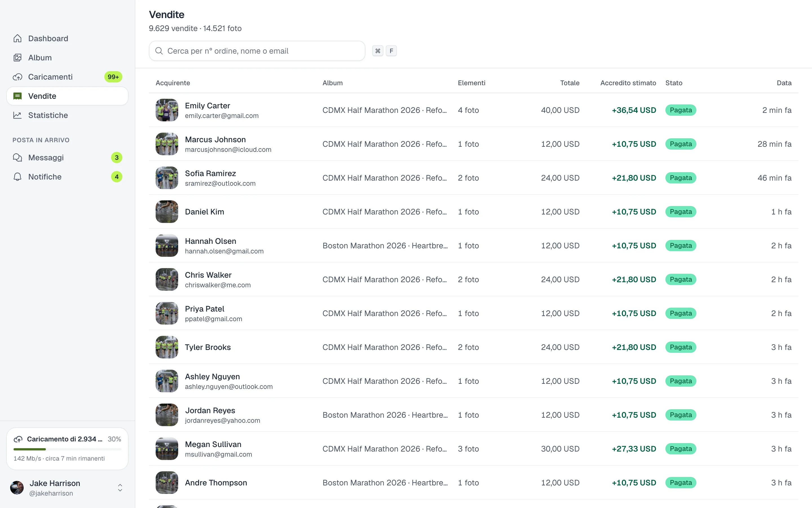Image resolution: width=812 pixels, height=508 pixels.
Task: Click the Data column header
Action: coord(784,83)
